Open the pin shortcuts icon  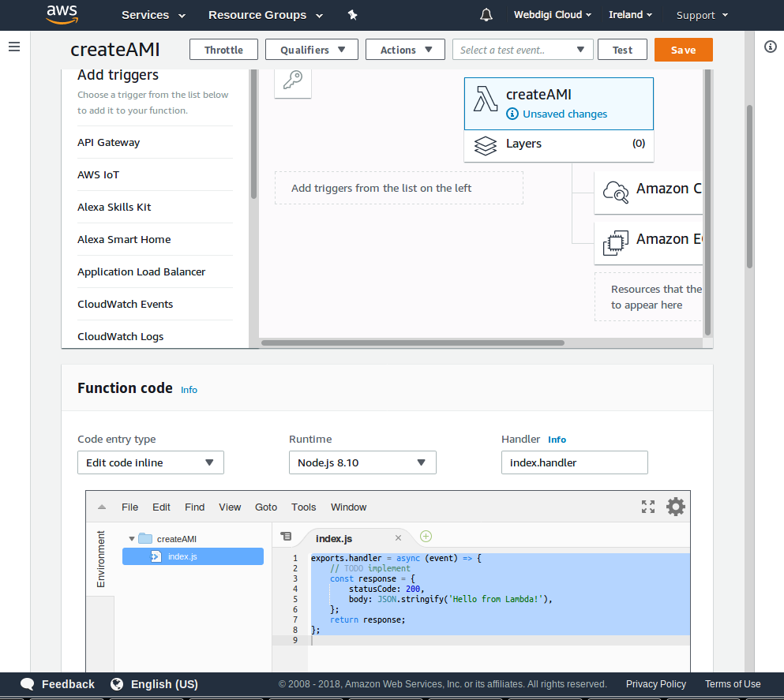(x=352, y=15)
